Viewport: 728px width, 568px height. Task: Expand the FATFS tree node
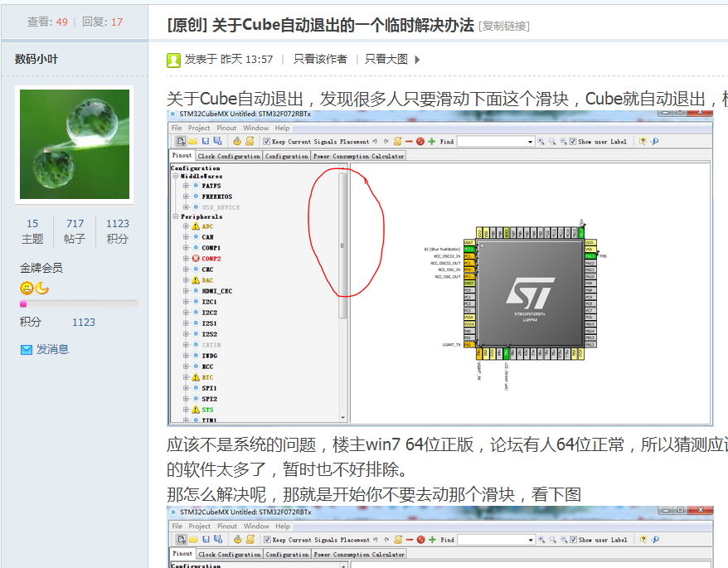(x=186, y=185)
